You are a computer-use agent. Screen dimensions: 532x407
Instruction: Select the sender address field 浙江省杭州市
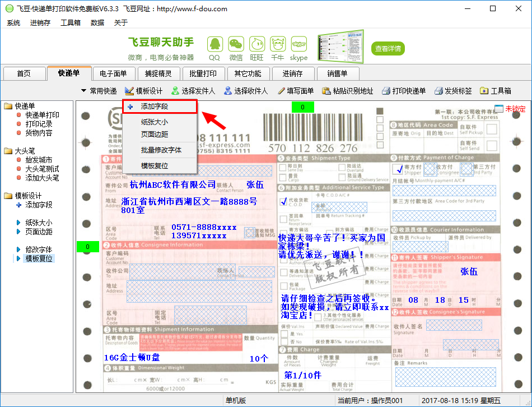(189, 206)
